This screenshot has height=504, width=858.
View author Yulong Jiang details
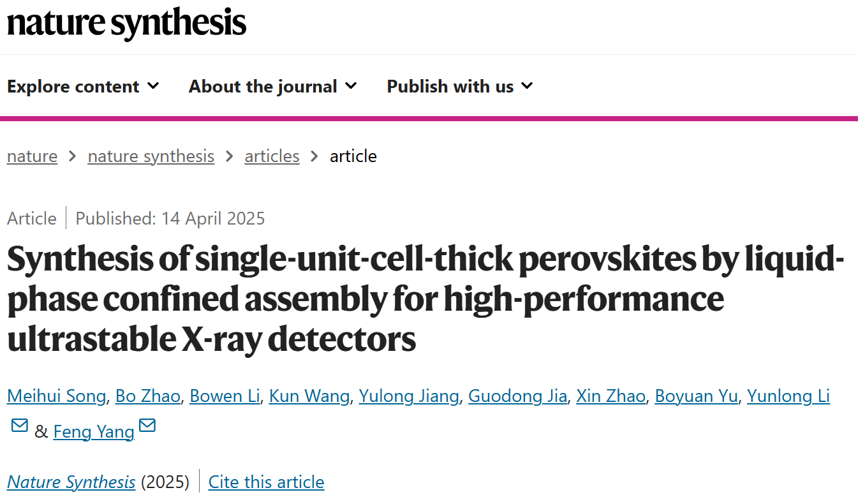[409, 396]
